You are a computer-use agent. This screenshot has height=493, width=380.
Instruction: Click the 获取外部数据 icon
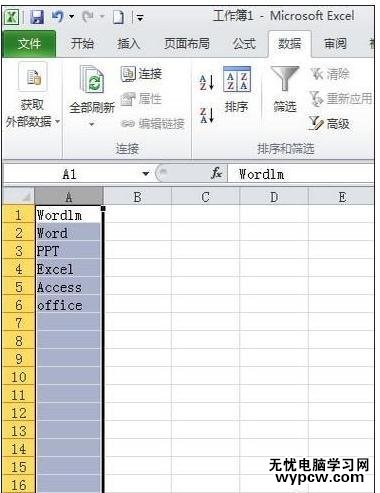point(33,77)
